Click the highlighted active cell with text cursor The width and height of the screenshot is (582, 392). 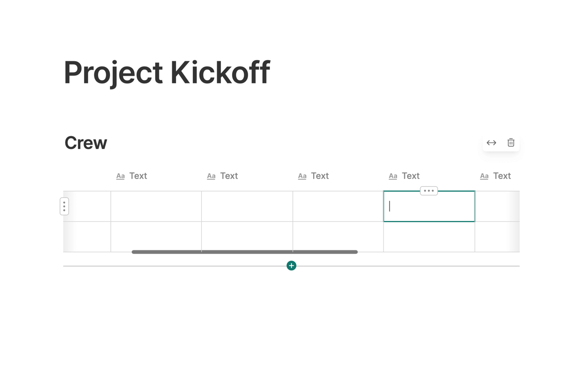pos(429,206)
